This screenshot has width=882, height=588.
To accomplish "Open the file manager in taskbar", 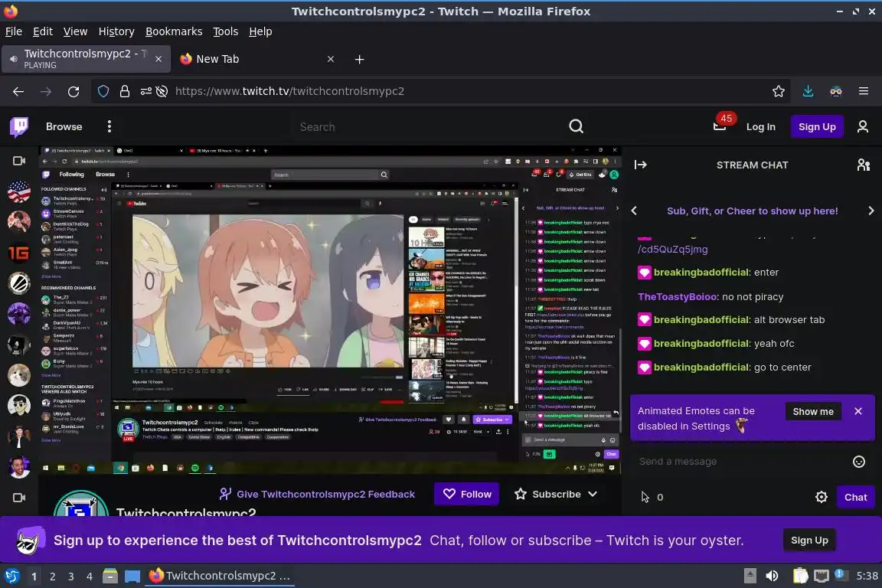I will [x=110, y=576].
